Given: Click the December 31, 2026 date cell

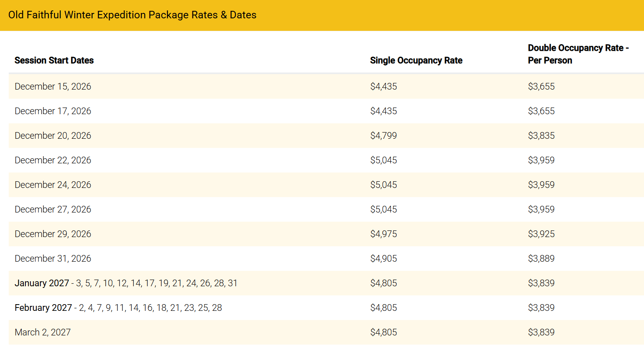Looking at the screenshot, I should 53,258.
